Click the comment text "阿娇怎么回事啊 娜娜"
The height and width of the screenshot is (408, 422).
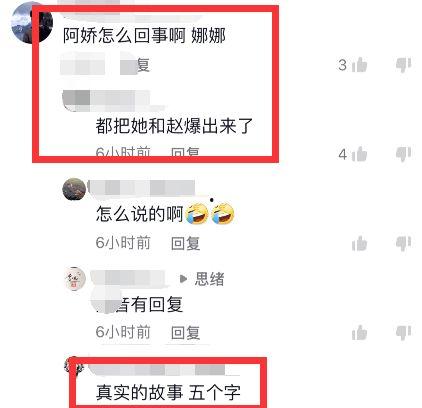[144, 35]
